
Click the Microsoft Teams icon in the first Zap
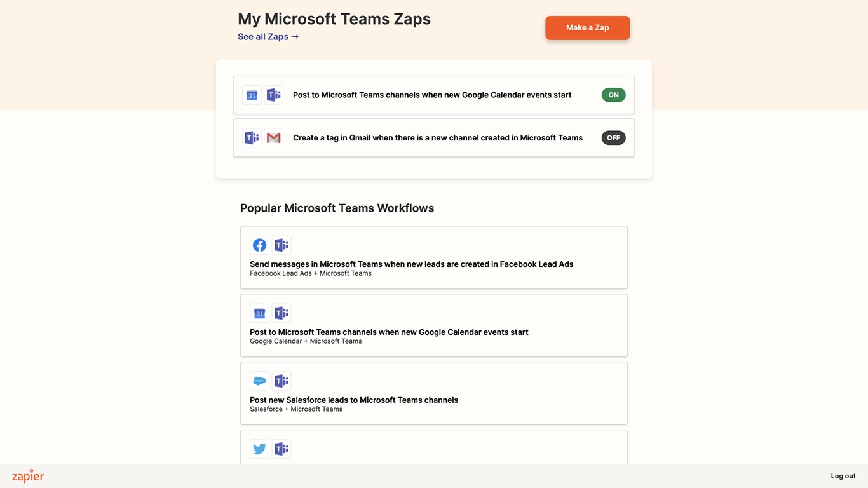274,95
